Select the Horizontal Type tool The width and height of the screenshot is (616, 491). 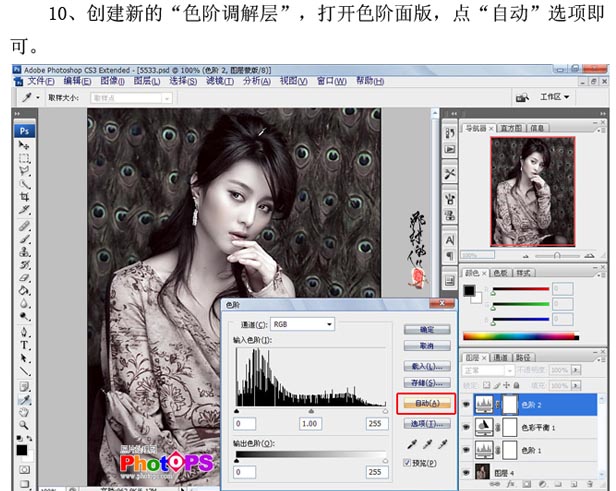click(x=24, y=345)
